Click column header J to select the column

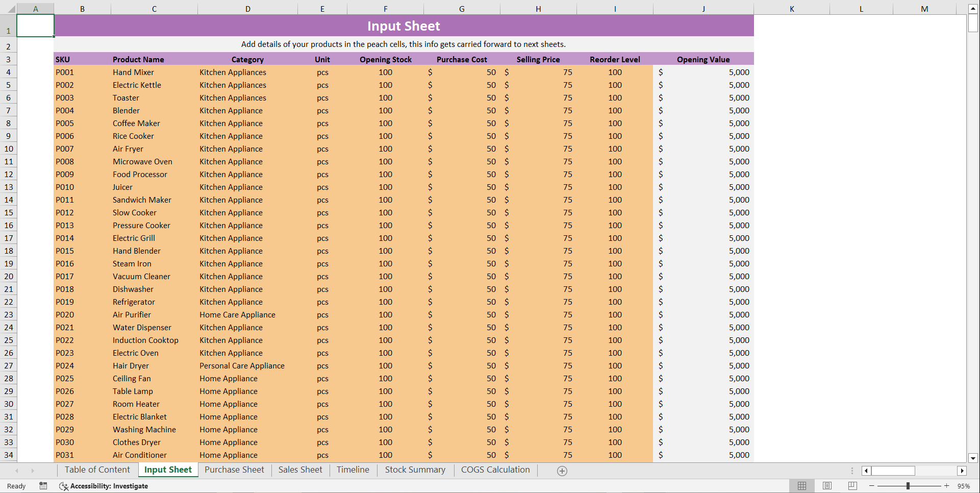[x=703, y=8]
